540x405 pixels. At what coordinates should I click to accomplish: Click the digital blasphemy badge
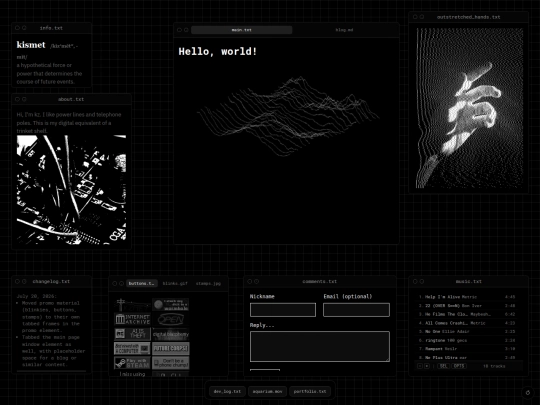tap(170, 334)
